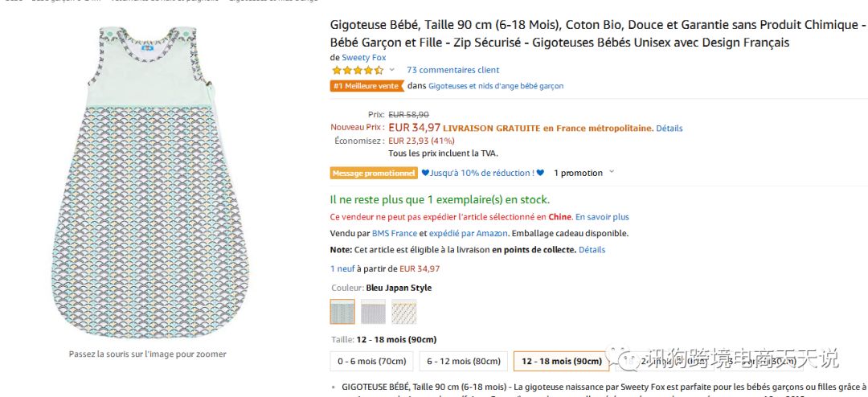Screen dimensions: 868x397
Task: Choose size 0 - 6 mois (70cm)
Action: click(x=372, y=362)
